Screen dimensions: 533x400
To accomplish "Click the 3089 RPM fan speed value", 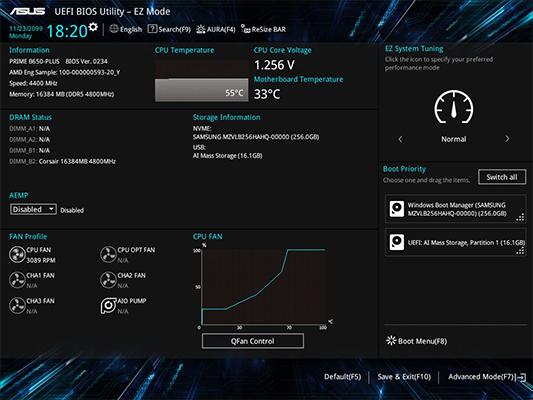I will click(41, 260).
